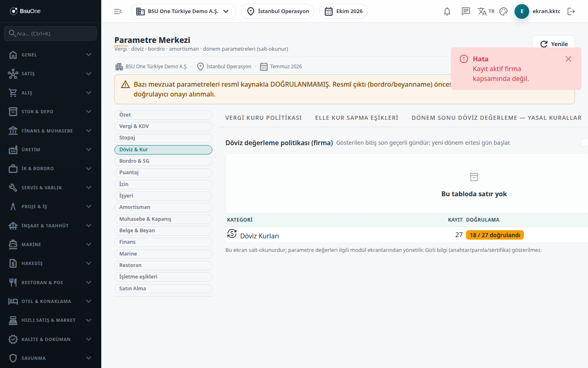Open Alış shopping cart icon
The height and width of the screenshot is (368, 588).
click(13, 93)
